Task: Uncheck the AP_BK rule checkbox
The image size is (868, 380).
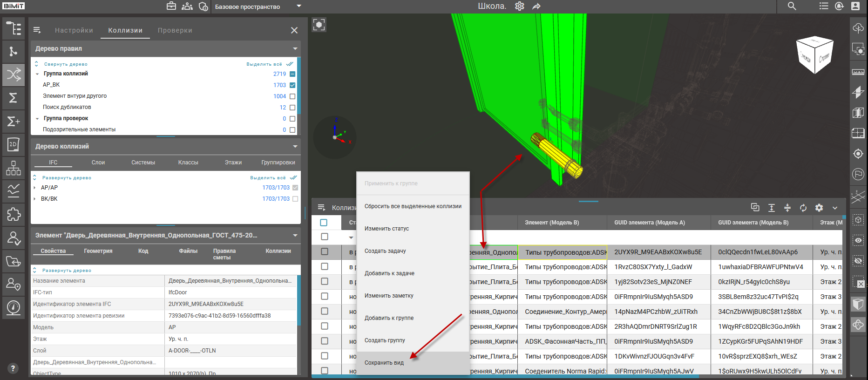Action: (x=292, y=85)
